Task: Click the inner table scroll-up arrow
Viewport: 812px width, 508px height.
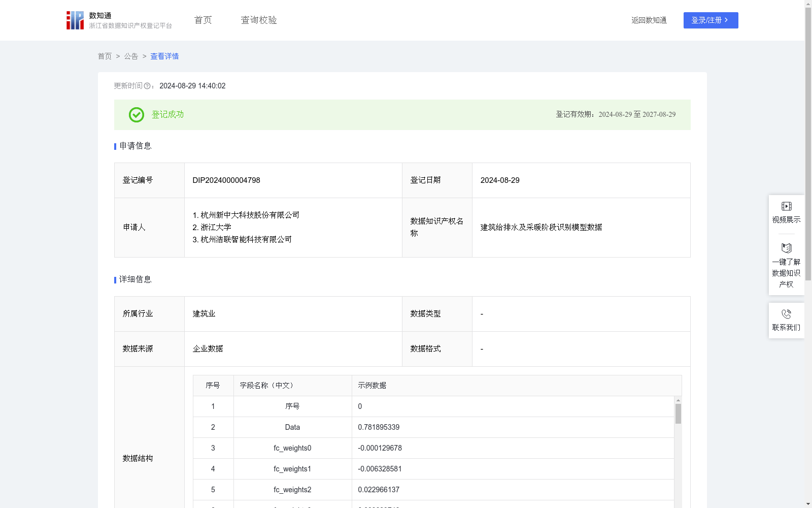Action: click(x=678, y=400)
